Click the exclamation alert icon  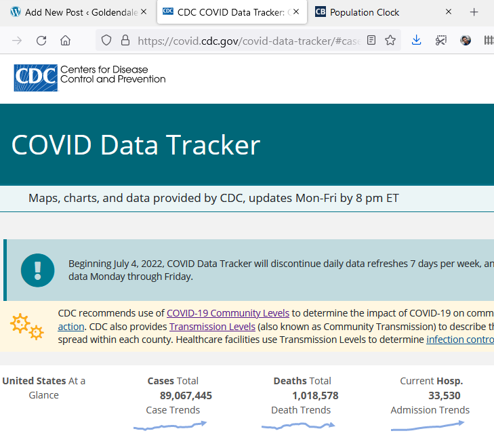coord(37,270)
